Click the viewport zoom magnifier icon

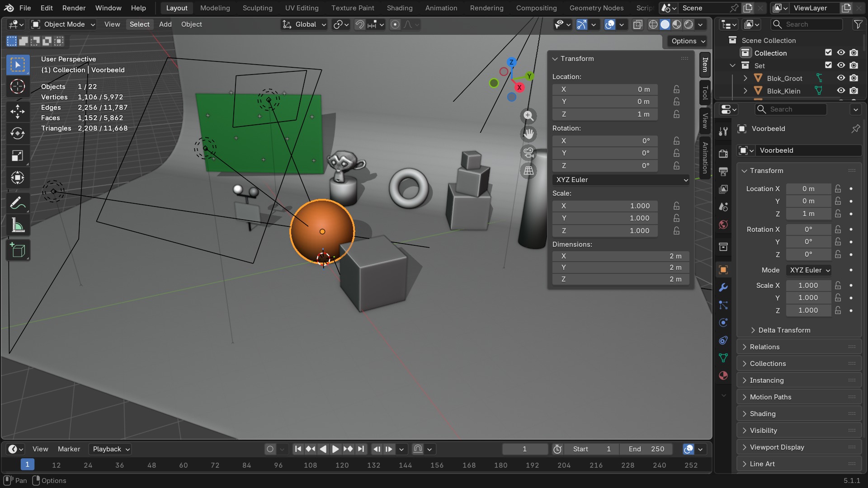pyautogui.click(x=528, y=116)
